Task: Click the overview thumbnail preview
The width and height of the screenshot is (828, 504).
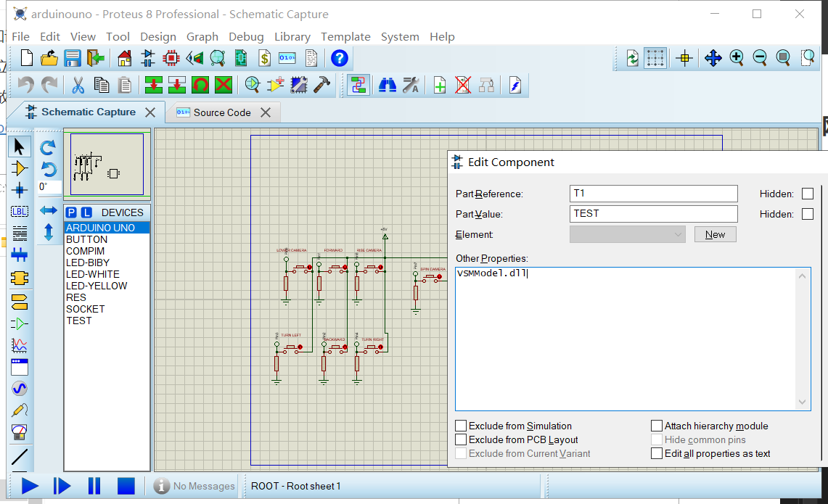Action: 107,164
